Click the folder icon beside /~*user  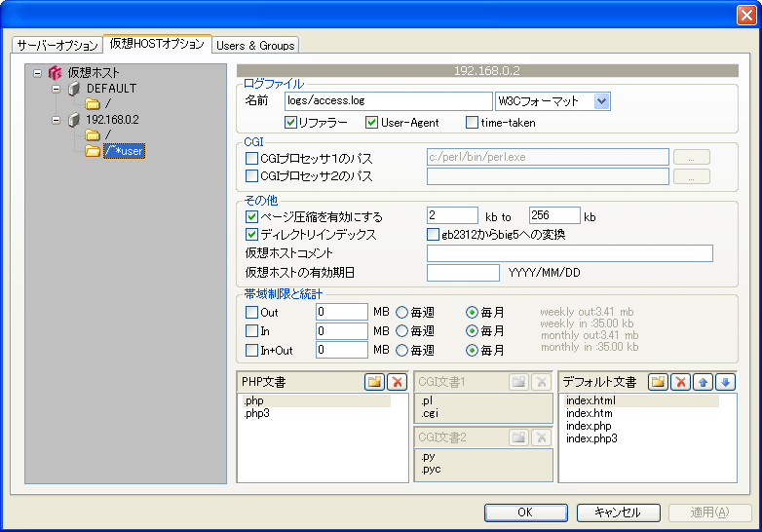(92, 151)
